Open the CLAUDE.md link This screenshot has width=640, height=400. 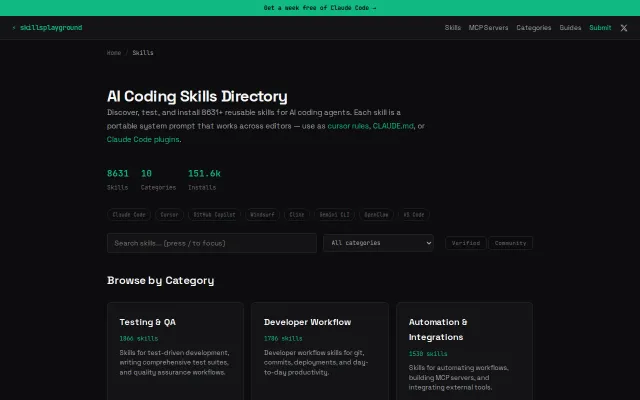[x=393, y=126]
